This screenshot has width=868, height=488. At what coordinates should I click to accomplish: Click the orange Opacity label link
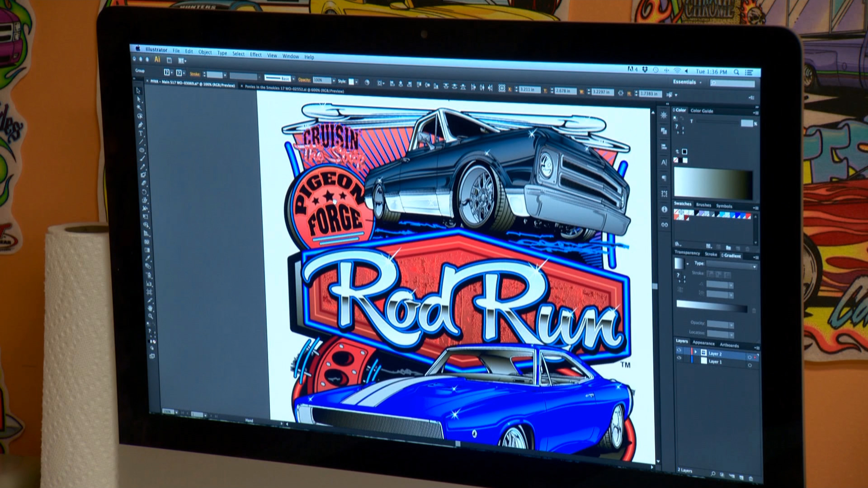(304, 80)
